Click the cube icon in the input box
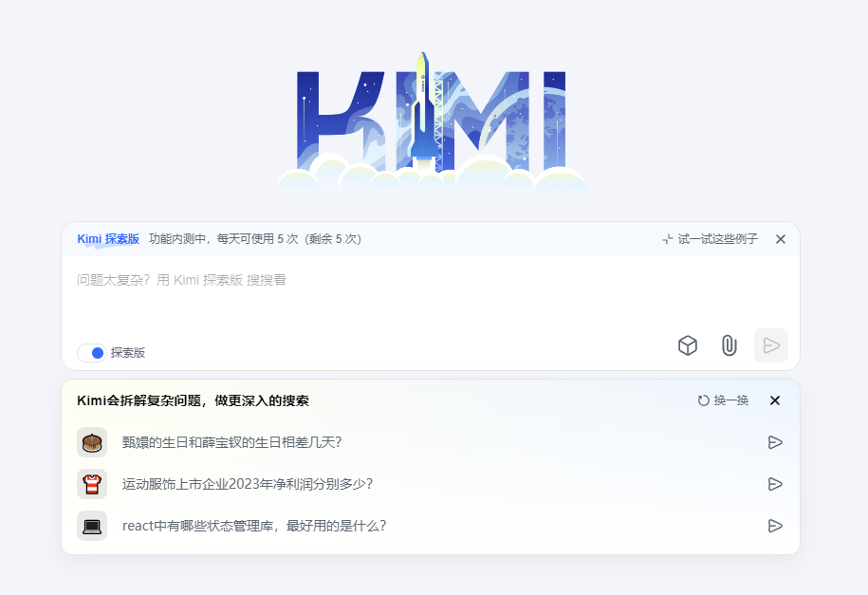The width and height of the screenshot is (868, 595). 688,345
